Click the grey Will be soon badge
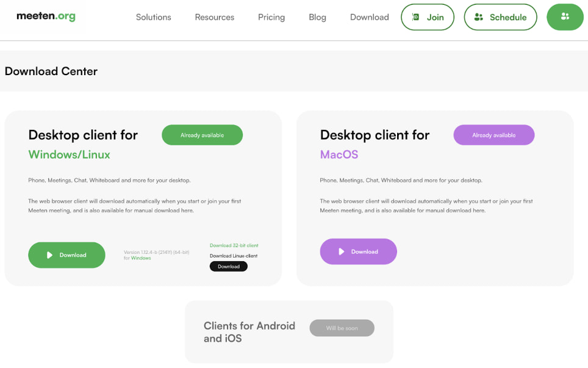The image size is (588, 368). point(342,328)
